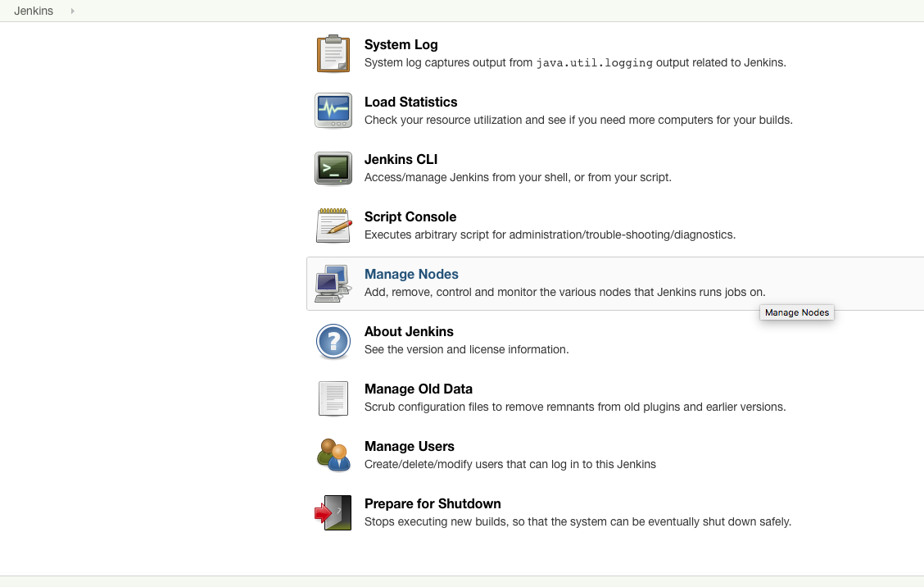924x587 pixels.
Task: Open the About Jenkins heading link
Action: click(409, 331)
